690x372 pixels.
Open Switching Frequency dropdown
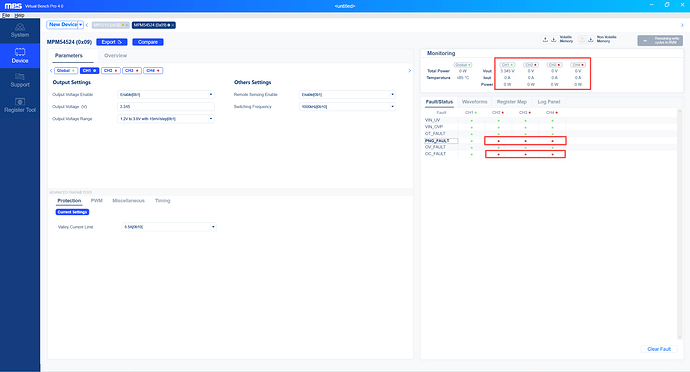[347, 107]
